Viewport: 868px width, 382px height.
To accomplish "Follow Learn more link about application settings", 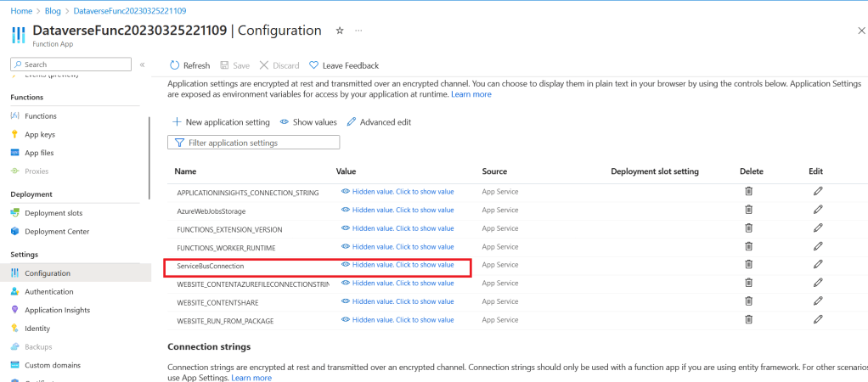I will coord(471,94).
